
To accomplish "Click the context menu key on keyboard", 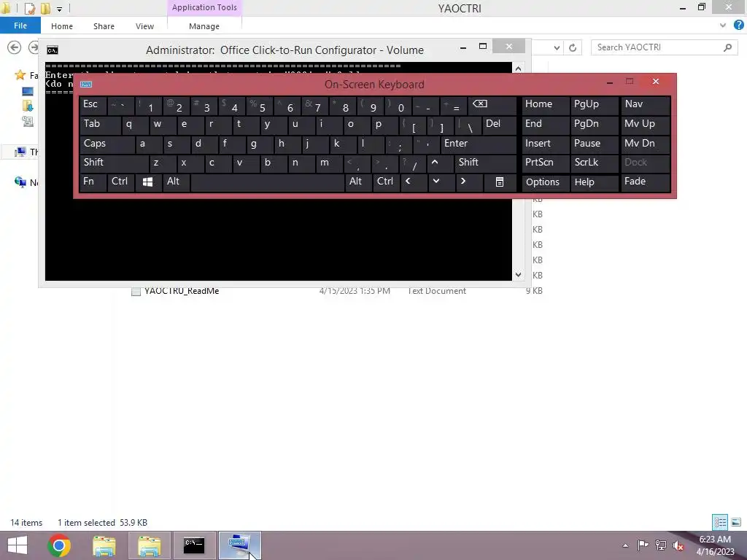I will click(499, 182).
